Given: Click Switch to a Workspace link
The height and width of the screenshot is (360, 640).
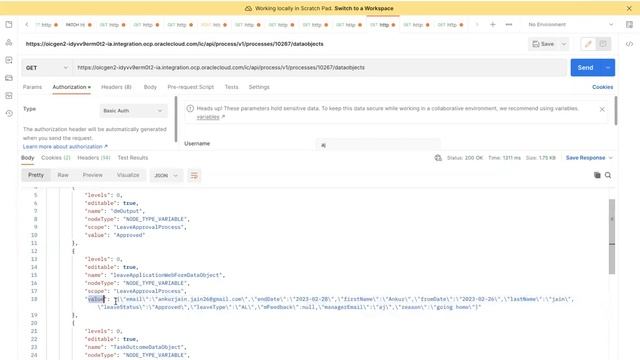Looking at the screenshot, I should click(x=364, y=8).
